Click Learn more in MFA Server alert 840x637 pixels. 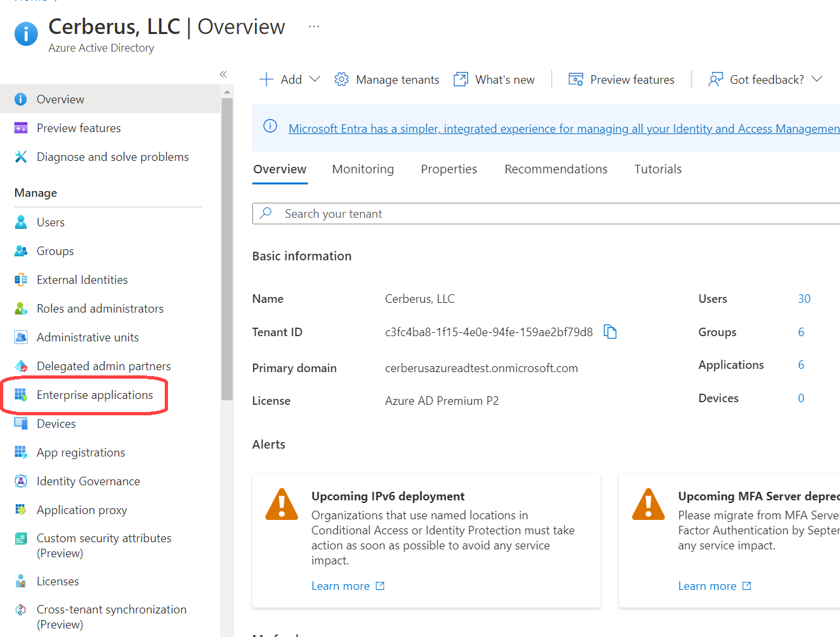714,586
